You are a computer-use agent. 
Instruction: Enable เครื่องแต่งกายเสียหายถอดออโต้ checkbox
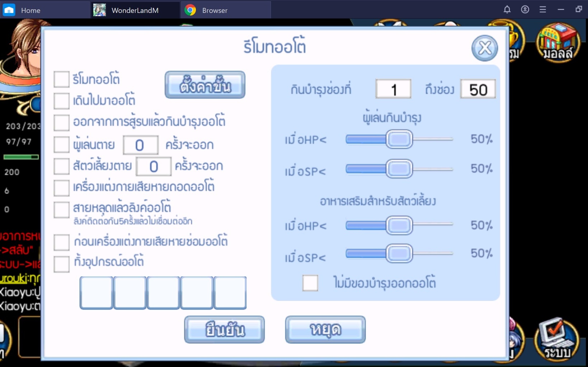61,188
